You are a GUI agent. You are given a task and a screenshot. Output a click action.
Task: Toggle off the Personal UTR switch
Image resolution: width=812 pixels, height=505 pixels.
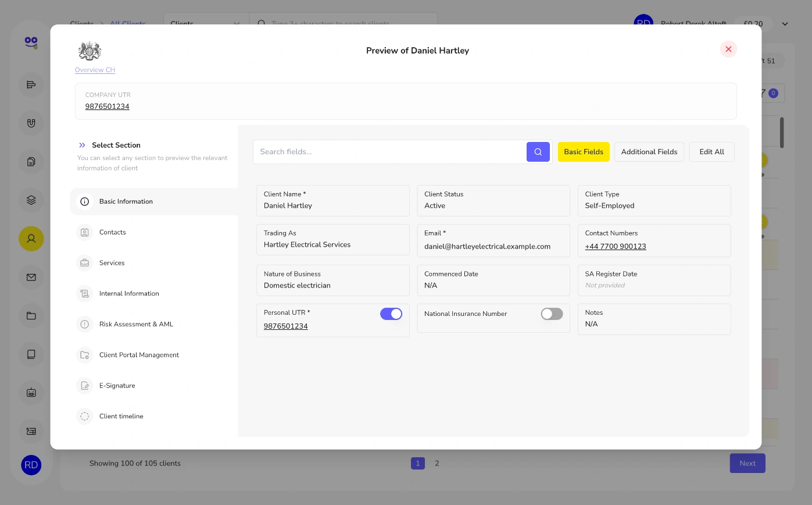pos(391,314)
